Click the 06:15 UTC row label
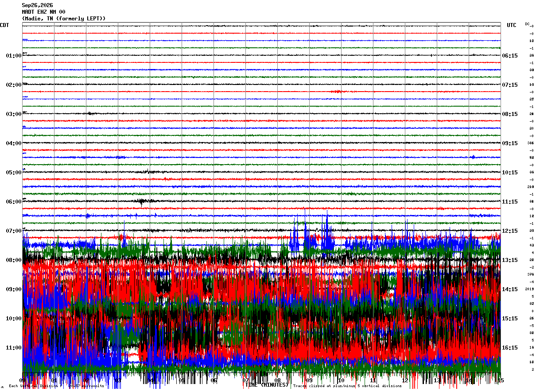The image size is (536, 392). (510, 56)
